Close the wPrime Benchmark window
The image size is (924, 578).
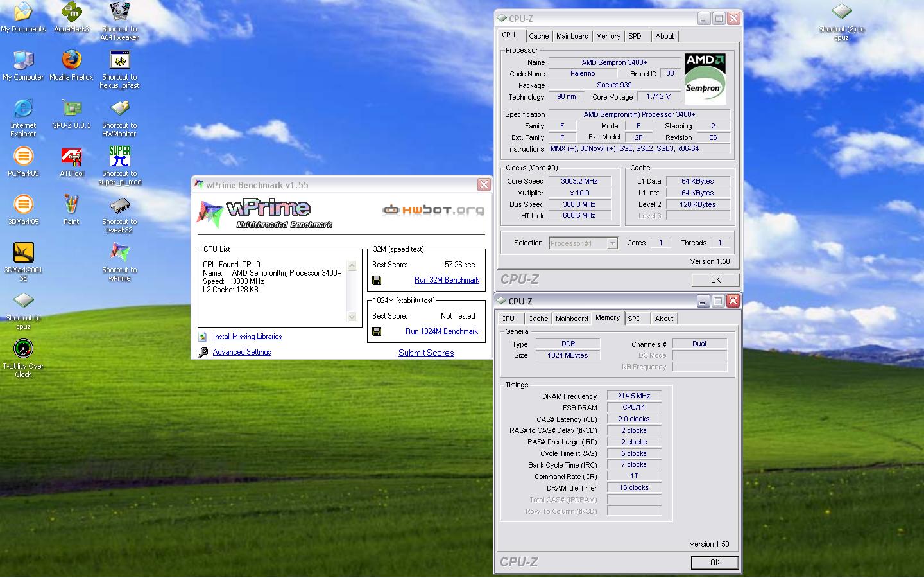[x=484, y=185]
